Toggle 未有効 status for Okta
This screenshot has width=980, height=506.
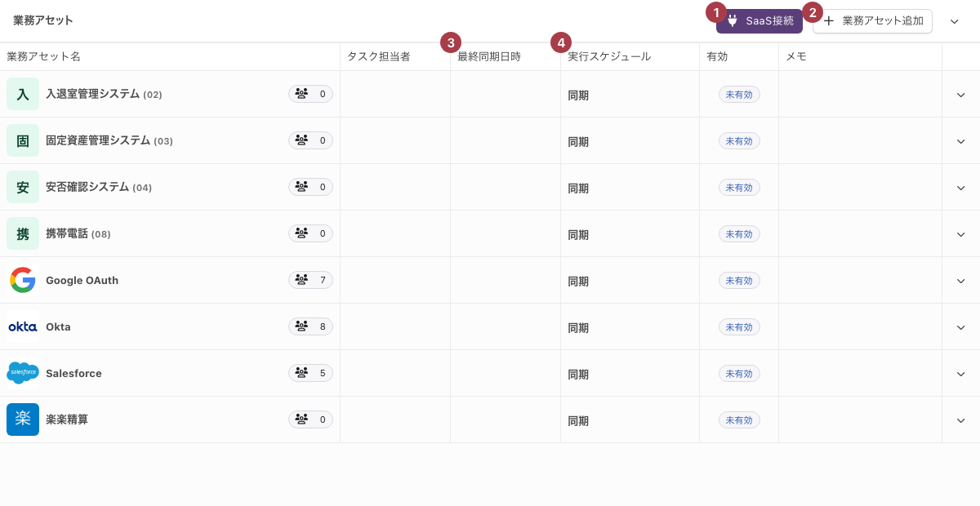click(739, 327)
